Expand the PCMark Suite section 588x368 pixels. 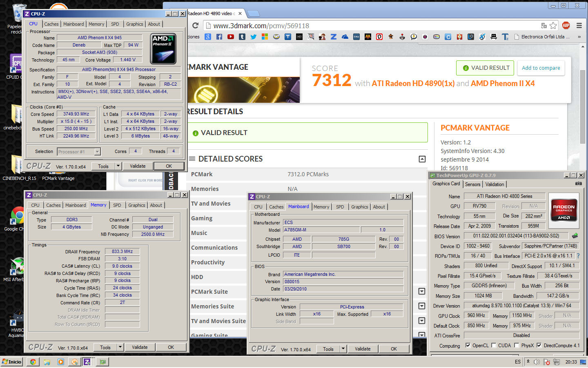[422, 291]
